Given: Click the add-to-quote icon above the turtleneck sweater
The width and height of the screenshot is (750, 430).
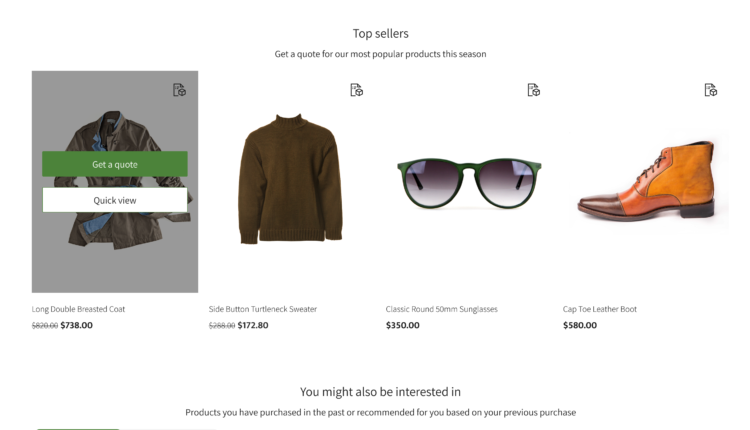Looking at the screenshot, I should (x=356, y=90).
